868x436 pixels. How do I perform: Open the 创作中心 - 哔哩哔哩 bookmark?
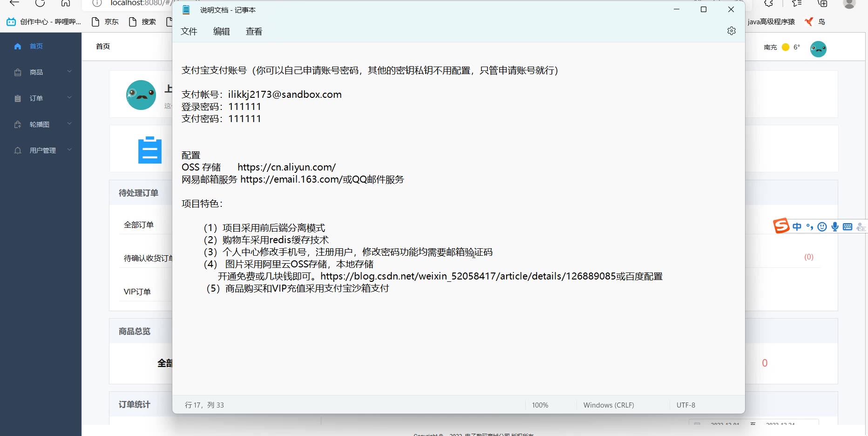tap(44, 21)
